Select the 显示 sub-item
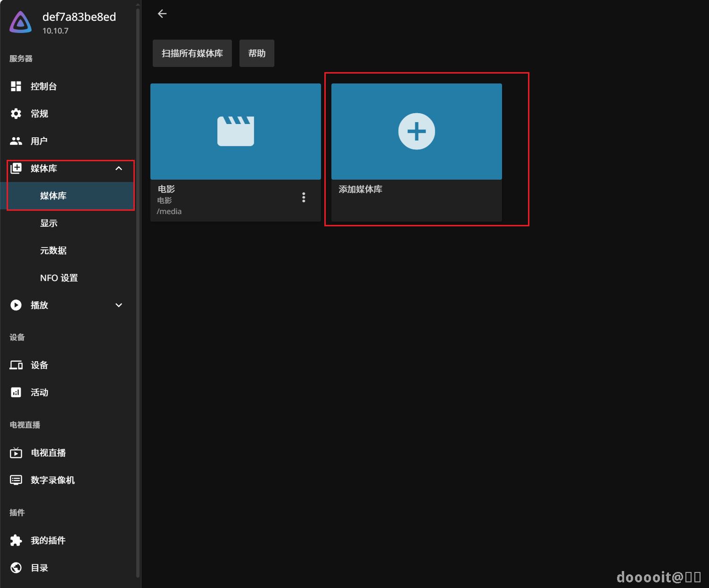 point(67,223)
